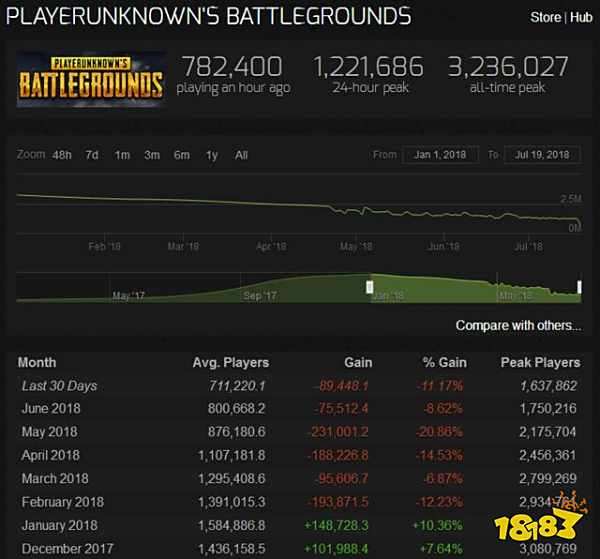Open the Hub link
600x559 pixels.
click(x=581, y=17)
